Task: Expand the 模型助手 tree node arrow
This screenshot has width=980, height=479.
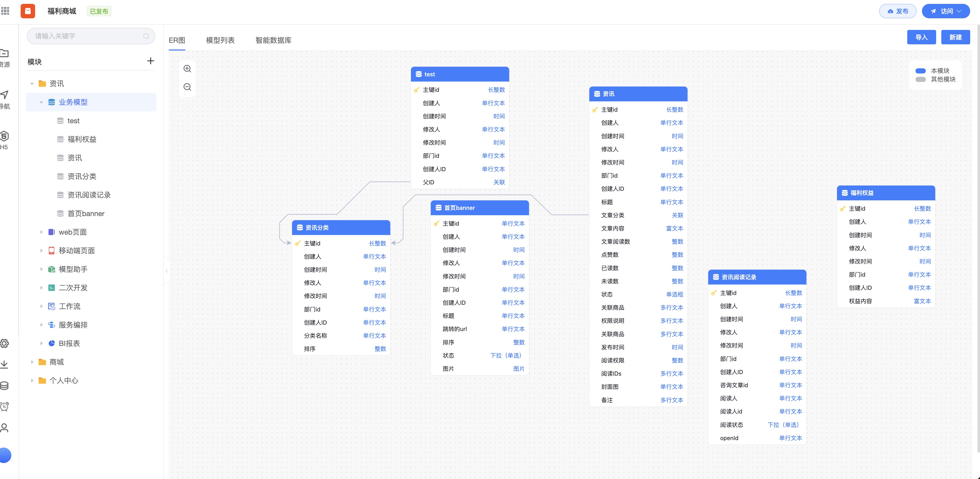Action: [42, 269]
